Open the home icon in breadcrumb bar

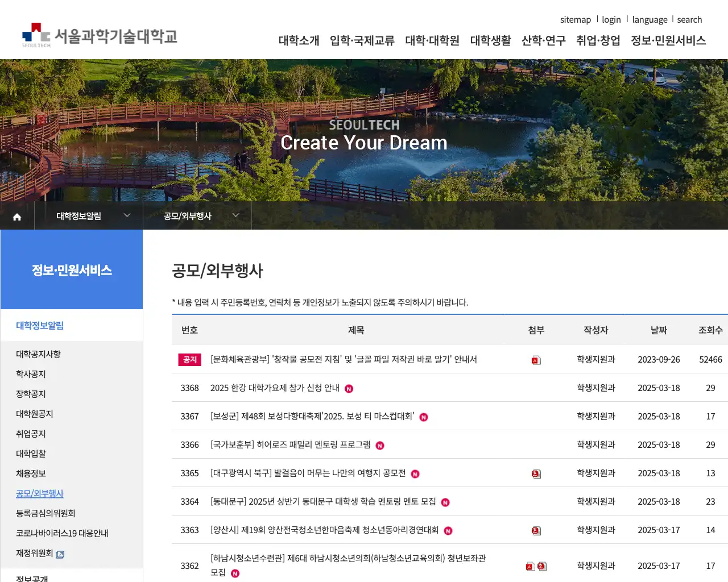17,217
